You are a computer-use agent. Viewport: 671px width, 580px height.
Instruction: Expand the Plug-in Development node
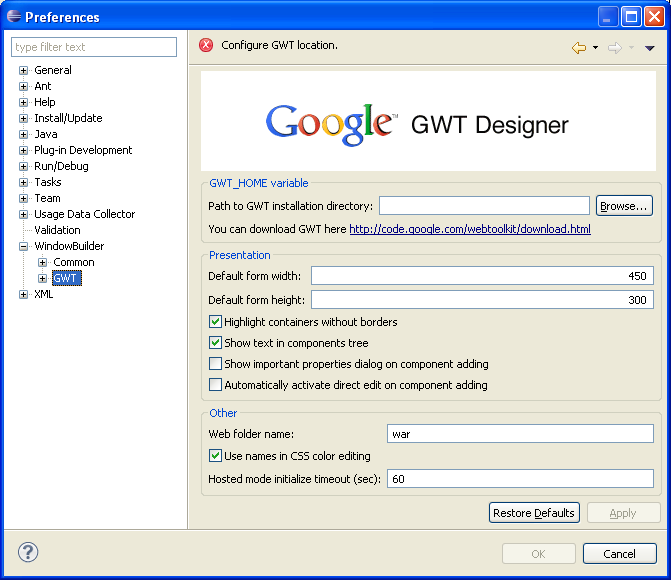pos(24,150)
